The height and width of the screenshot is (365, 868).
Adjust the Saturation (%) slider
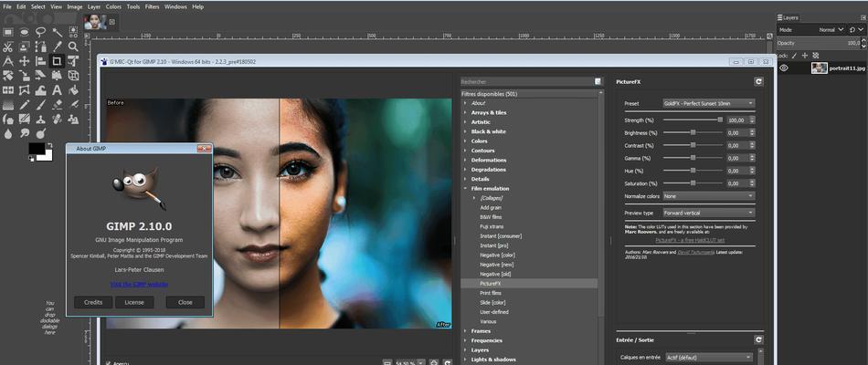pyautogui.click(x=693, y=183)
